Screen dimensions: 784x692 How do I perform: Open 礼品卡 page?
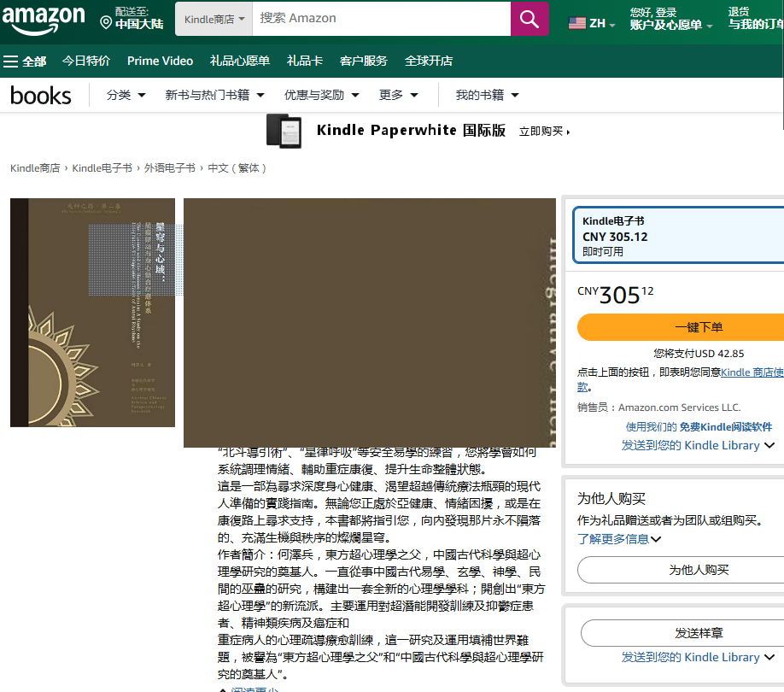click(305, 61)
